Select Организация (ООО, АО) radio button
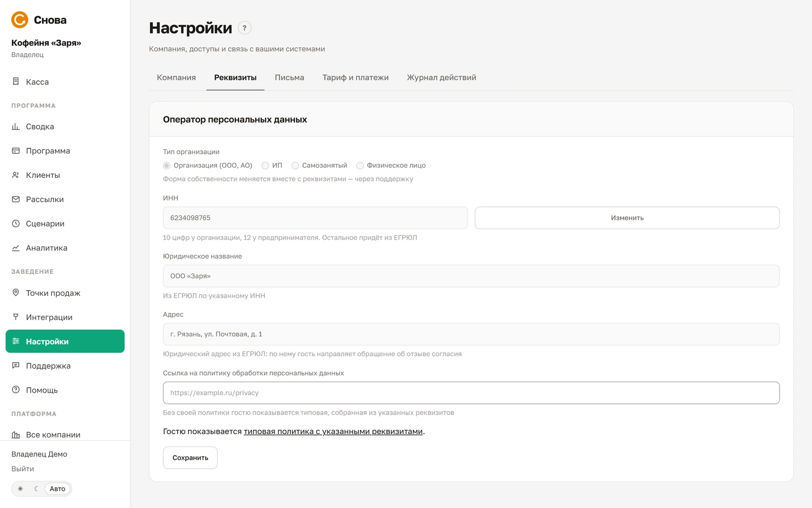This screenshot has width=812, height=508. pyautogui.click(x=166, y=166)
